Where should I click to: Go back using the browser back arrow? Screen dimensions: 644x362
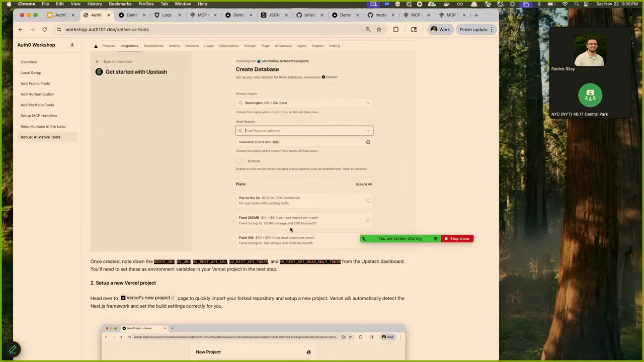point(21,30)
